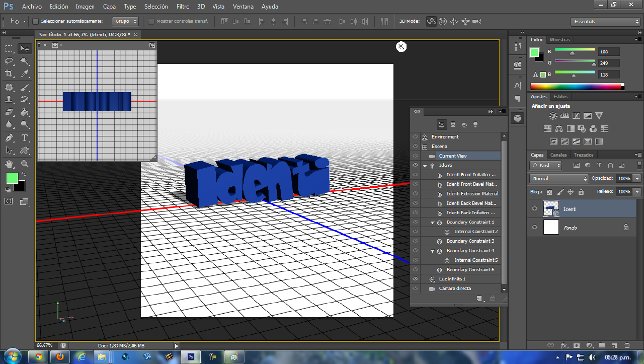Select the Magic Wand tool
Image resolution: width=644 pixels, height=364 pixels.
[x=24, y=61]
